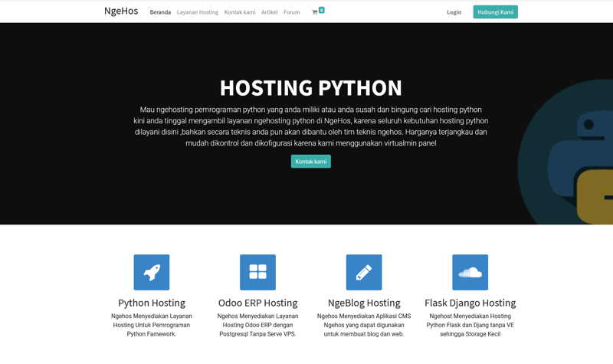Viewport: 613px width, 364px height.
Task: Click the hero paragraph starting 'Mau ngehosting'
Action: pyautogui.click(x=311, y=126)
